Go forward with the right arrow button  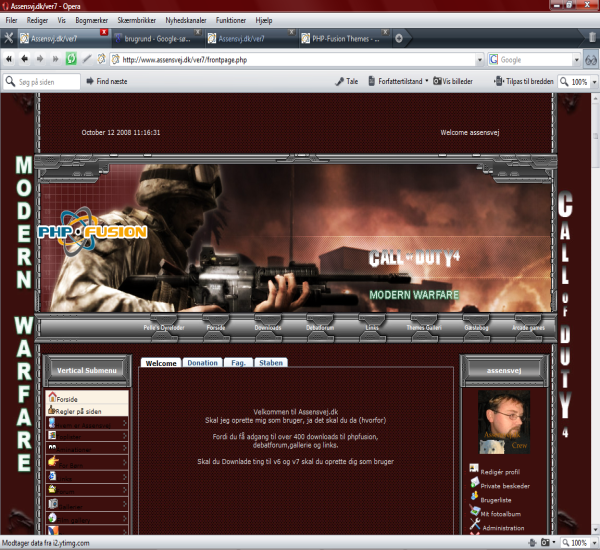click(x=40, y=59)
